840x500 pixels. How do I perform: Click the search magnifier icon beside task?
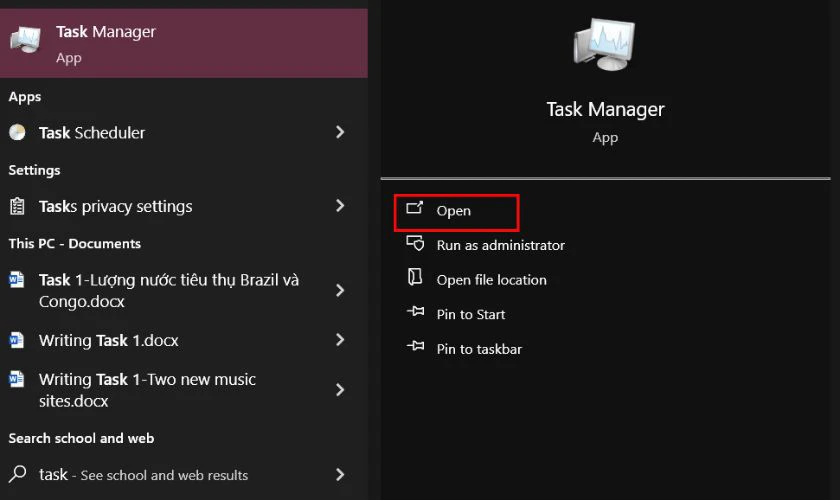click(18, 474)
